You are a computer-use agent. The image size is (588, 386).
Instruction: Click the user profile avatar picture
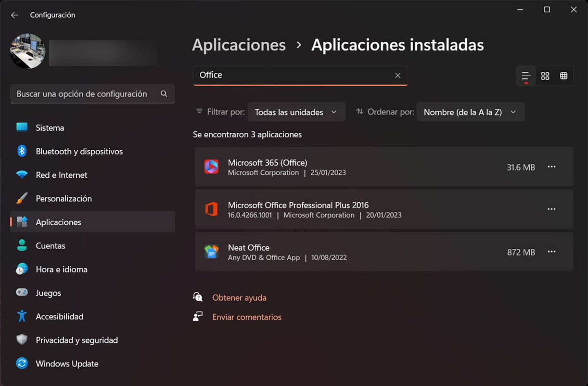[27, 51]
